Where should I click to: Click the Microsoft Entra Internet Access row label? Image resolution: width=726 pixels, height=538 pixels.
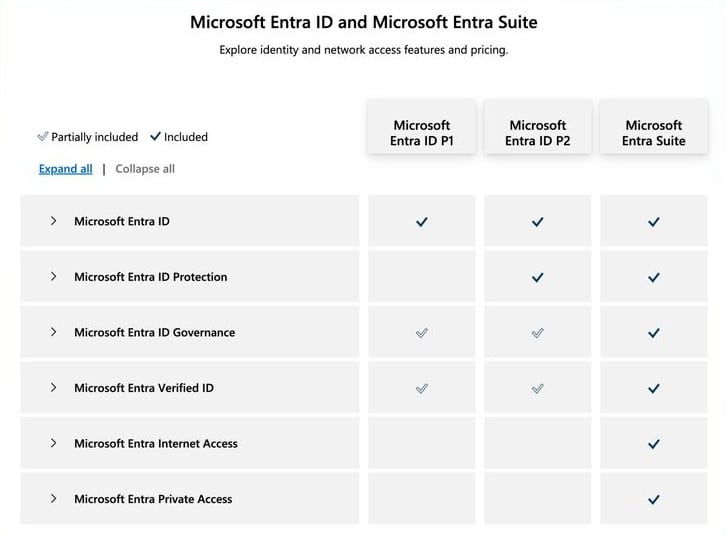click(x=156, y=444)
